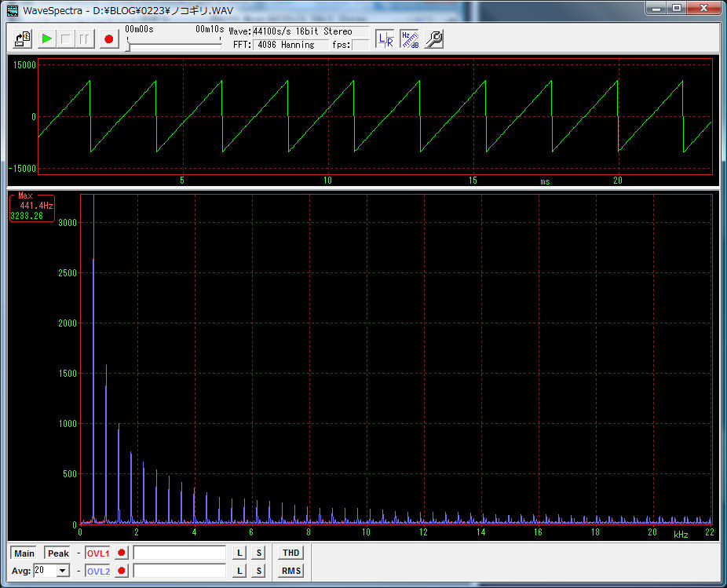Start playback with the green play button

pos(46,39)
